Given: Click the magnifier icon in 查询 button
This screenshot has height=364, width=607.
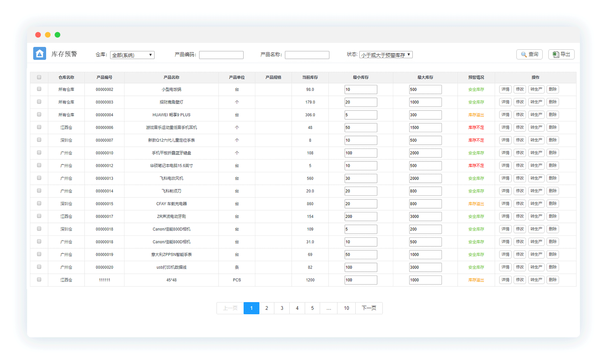Looking at the screenshot, I should pos(524,55).
